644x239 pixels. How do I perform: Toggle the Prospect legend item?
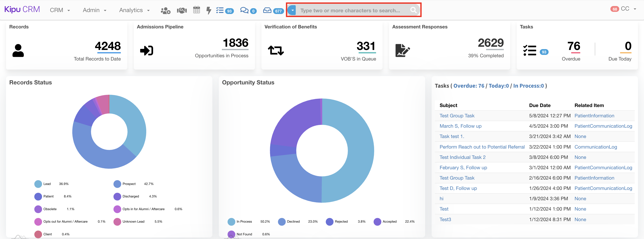click(117, 184)
